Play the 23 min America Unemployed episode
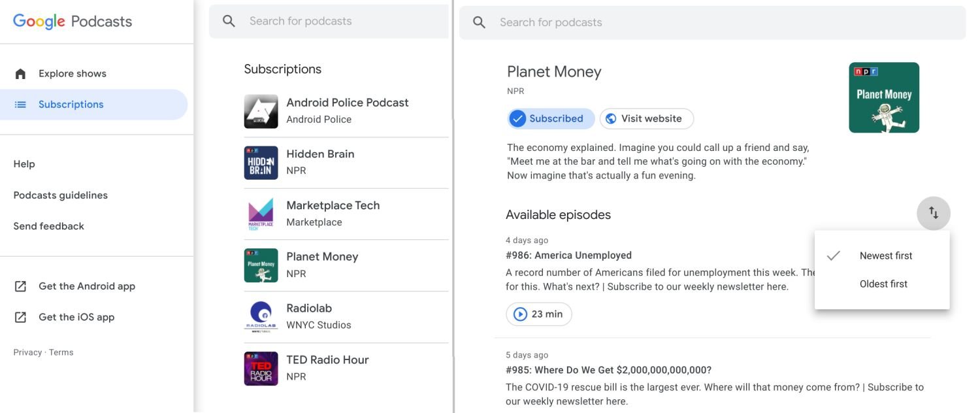 click(538, 314)
